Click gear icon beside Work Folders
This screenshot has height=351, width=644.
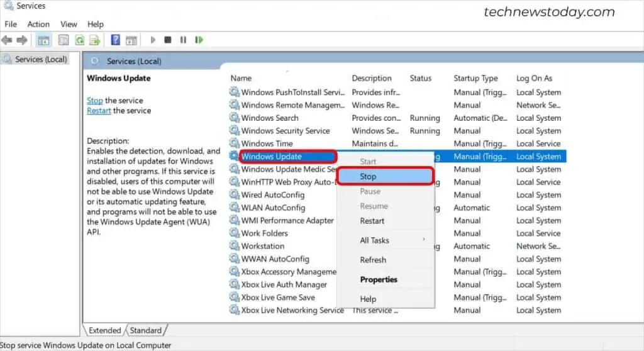point(234,233)
